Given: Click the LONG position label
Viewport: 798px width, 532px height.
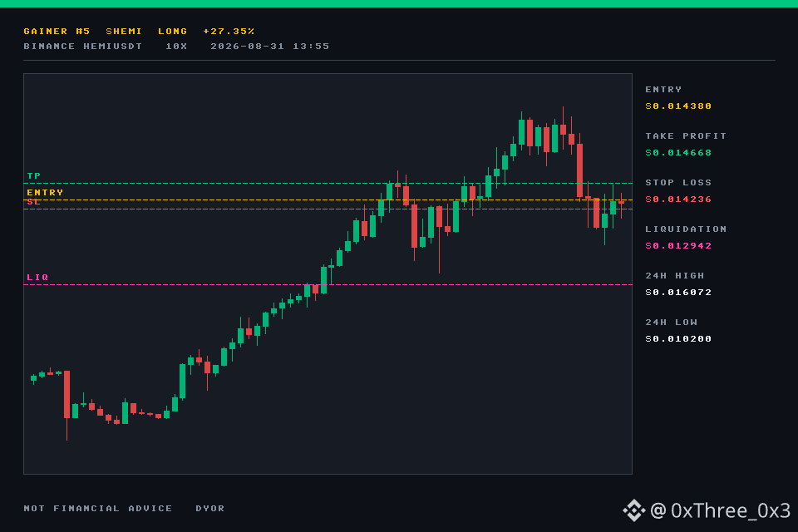Looking at the screenshot, I should tap(173, 32).
